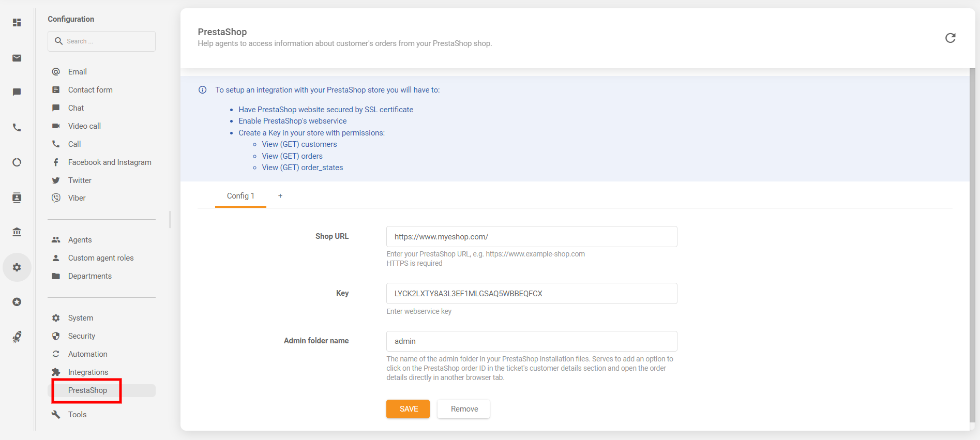980x440 pixels.
Task: Expand the Tools section in sidebar
Action: [x=77, y=415]
